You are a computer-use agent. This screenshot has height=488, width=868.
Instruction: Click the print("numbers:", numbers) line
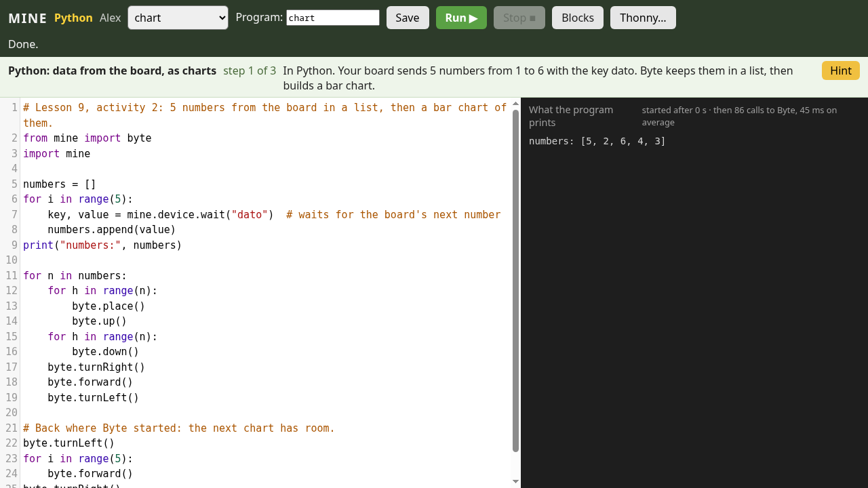pos(102,245)
